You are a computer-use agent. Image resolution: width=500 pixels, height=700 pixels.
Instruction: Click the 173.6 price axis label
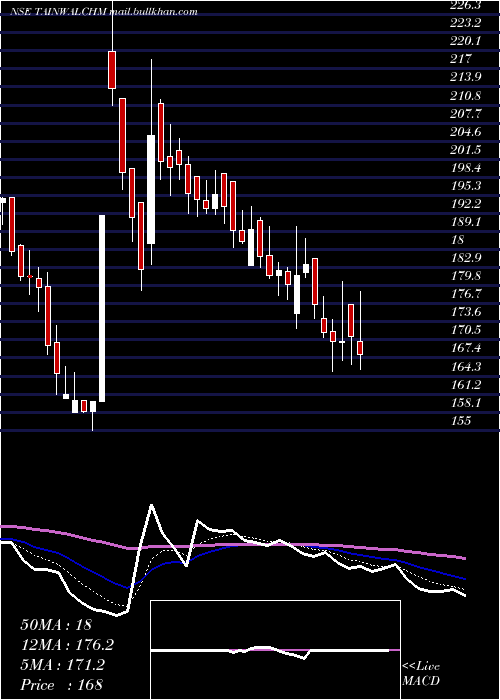(465, 312)
